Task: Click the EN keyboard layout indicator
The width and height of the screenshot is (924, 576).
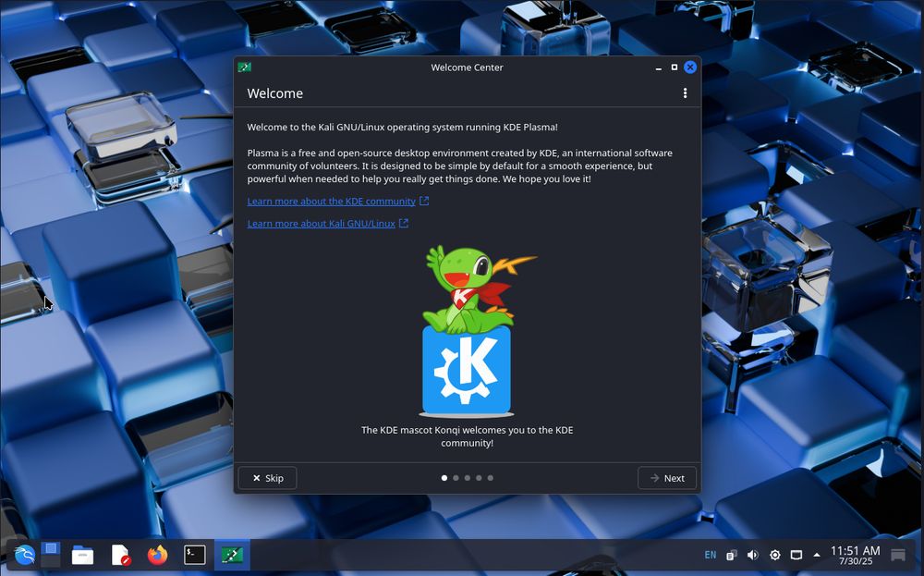Action: pos(711,555)
